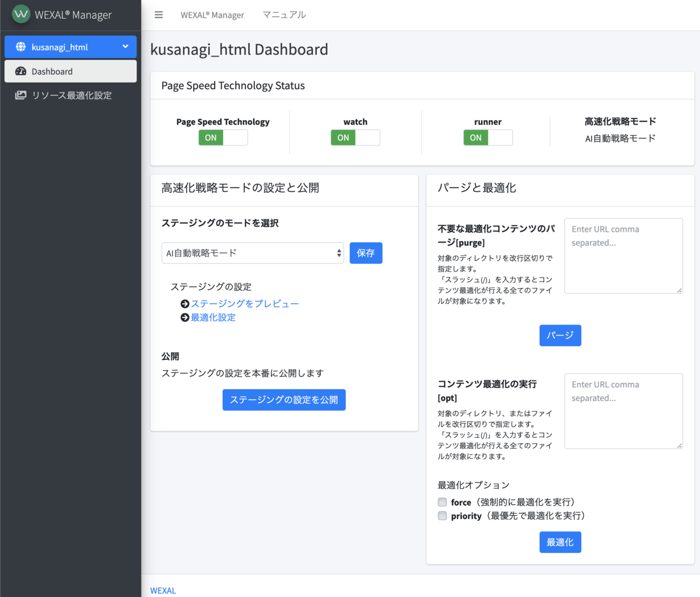700x597 pixels.
Task: Click the AI自動戦略モード status text
Action: pos(620,138)
